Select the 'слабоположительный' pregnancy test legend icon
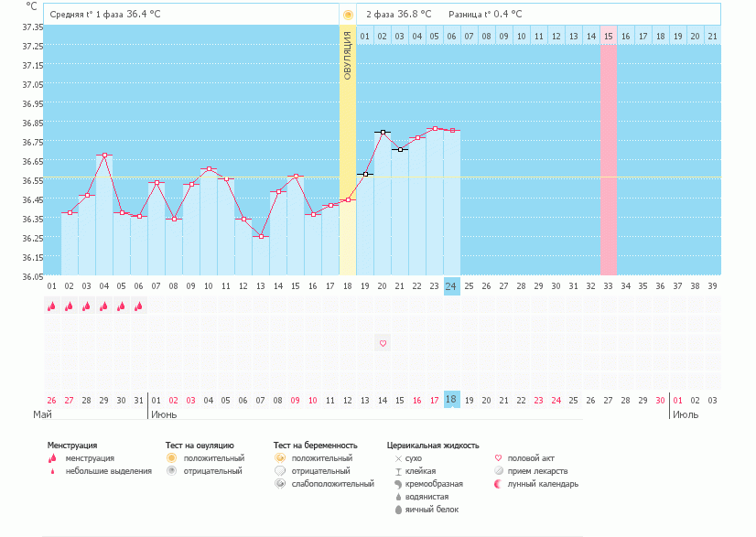This screenshot has width=756, height=537. click(x=280, y=484)
